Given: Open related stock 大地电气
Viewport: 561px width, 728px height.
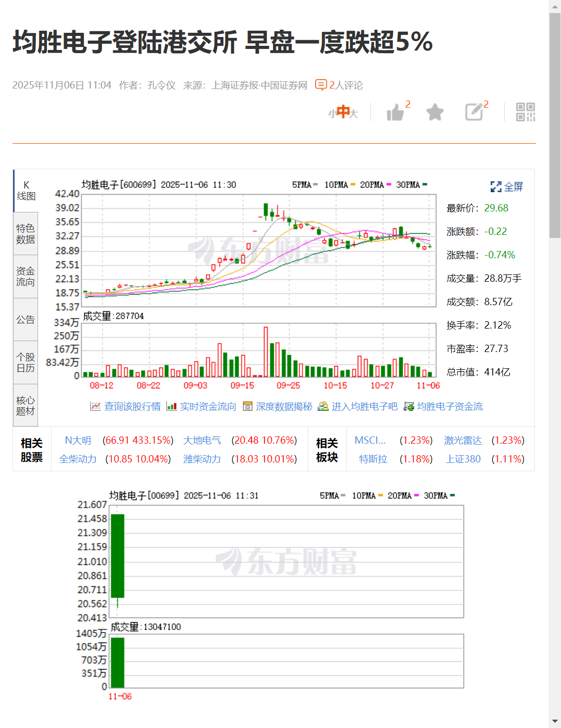Looking at the screenshot, I should click(x=202, y=440).
